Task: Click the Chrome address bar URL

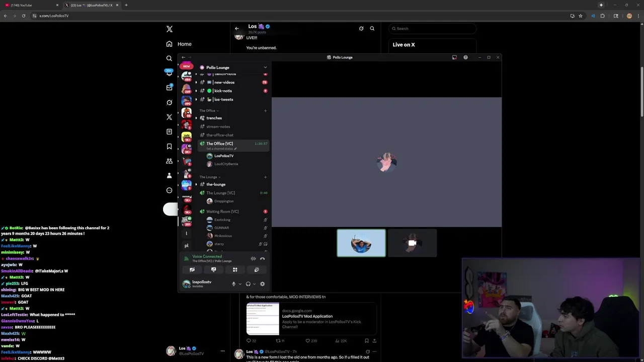Action: (x=54, y=16)
